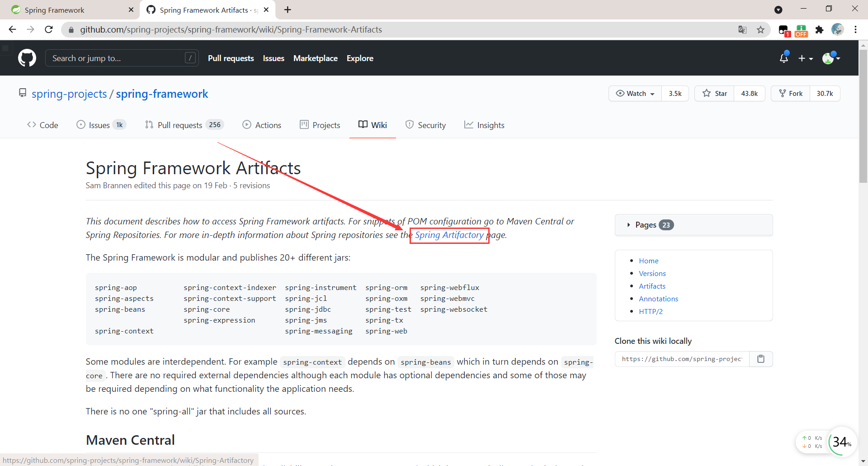Star the spring-framework repository
This screenshot has height=466, width=868.
(715, 94)
